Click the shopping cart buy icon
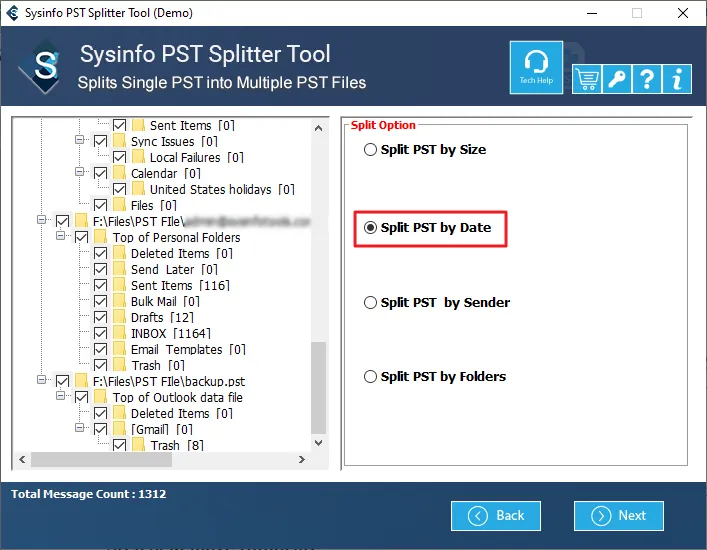Viewport: 707px width, 550px height. point(587,79)
